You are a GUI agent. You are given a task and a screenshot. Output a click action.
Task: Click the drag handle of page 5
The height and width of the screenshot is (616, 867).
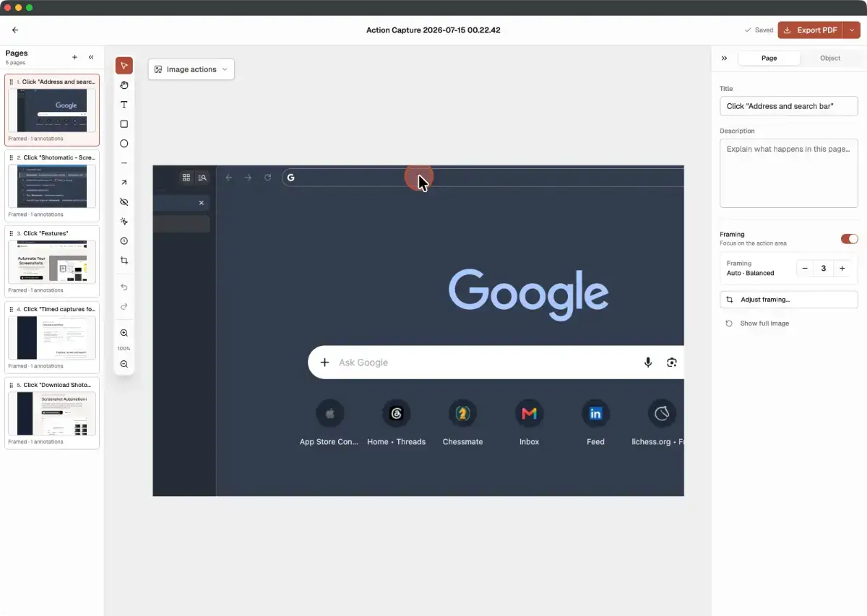point(11,385)
